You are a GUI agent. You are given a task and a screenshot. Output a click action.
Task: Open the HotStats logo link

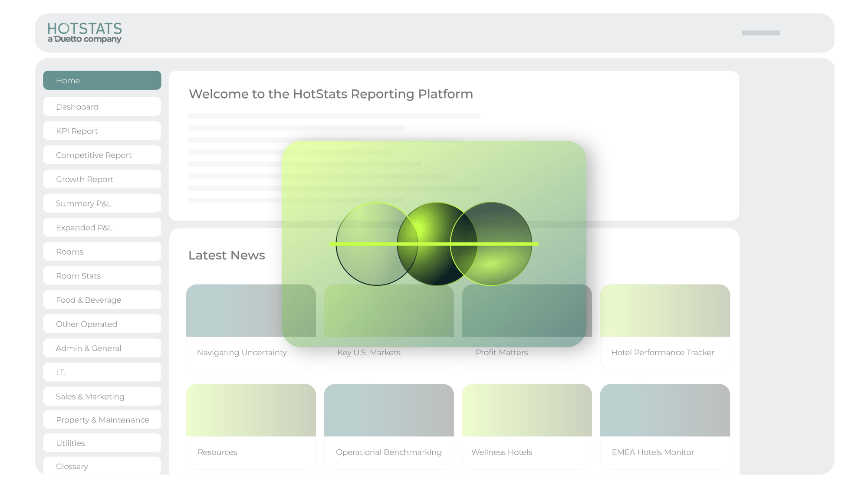[x=84, y=32]
